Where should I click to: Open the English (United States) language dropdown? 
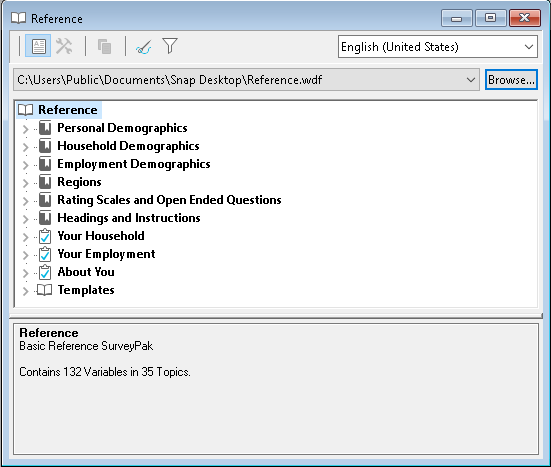point(437,46)
